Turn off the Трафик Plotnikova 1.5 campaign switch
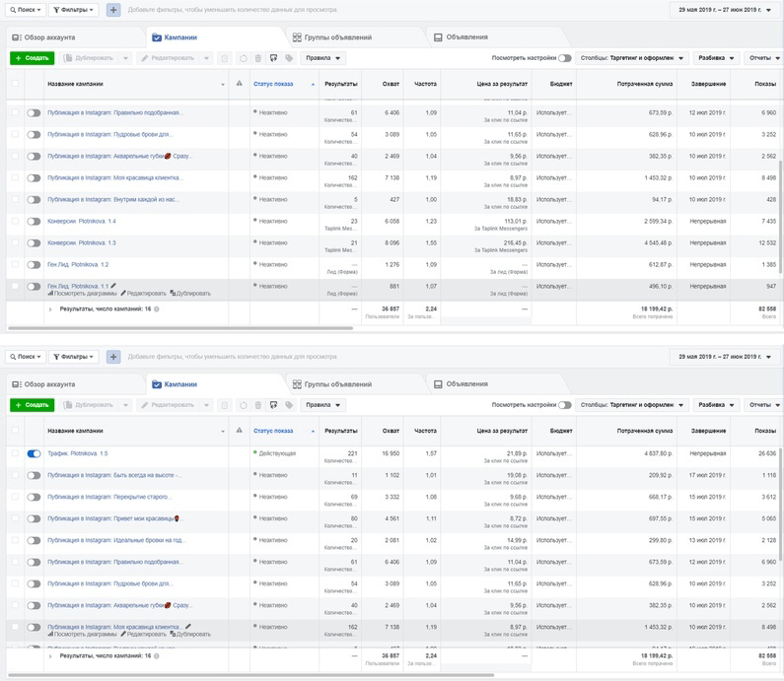The width and height of the screenshot is (784, 681). (34, 453)
